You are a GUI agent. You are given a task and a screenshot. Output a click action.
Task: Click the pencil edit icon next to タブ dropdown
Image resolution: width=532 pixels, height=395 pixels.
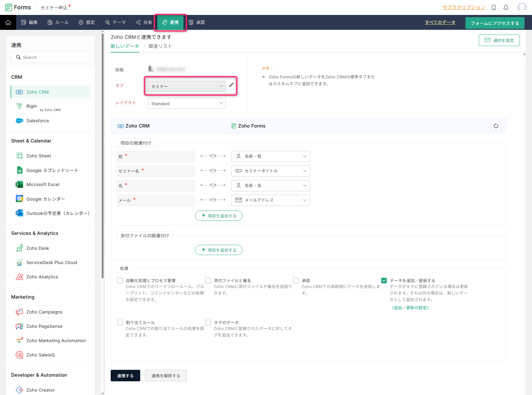coord(231,85)
